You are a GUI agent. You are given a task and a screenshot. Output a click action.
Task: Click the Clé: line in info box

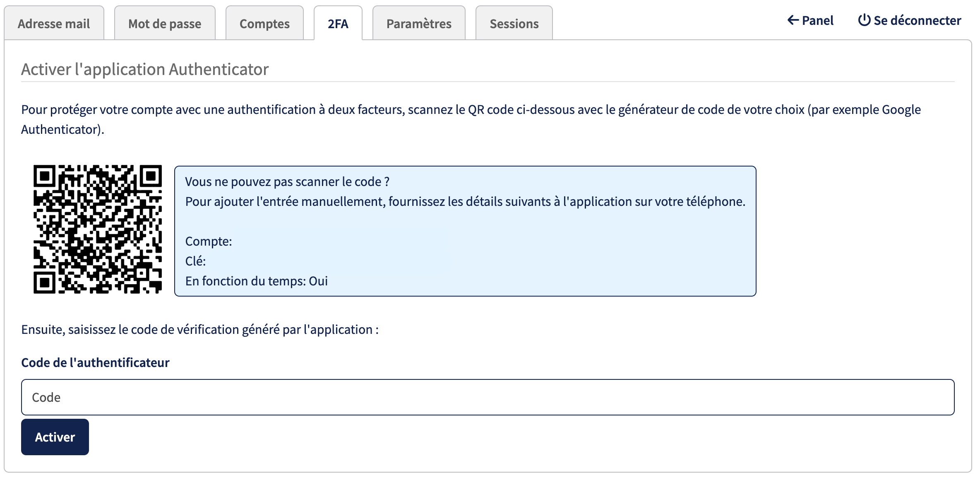point(195,261)
